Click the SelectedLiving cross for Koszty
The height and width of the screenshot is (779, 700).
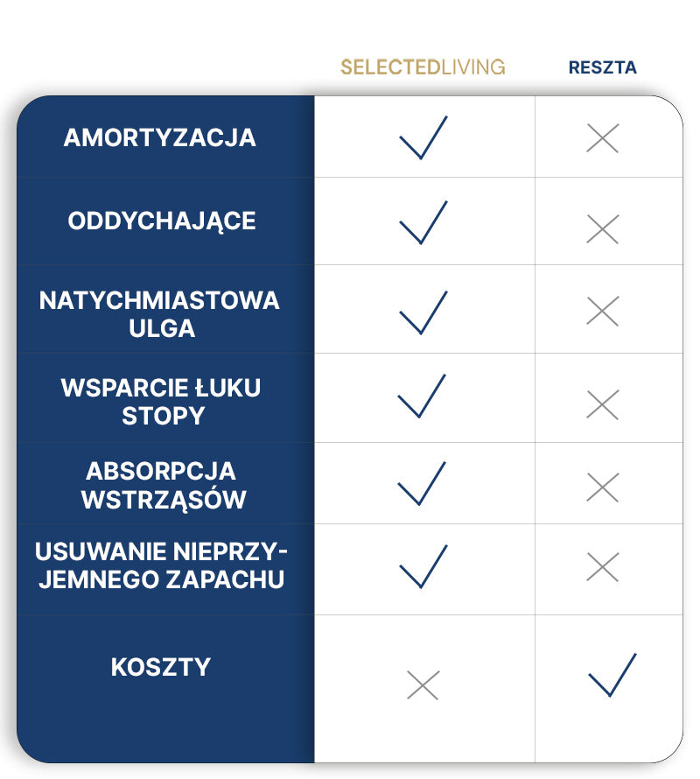click(423, 684)
